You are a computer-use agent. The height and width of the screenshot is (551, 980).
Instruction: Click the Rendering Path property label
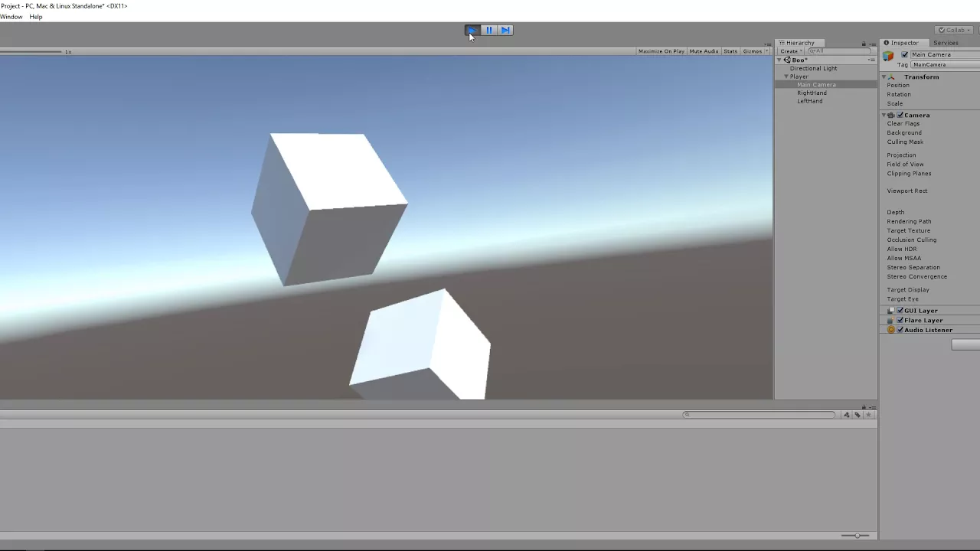click(909, 222)
